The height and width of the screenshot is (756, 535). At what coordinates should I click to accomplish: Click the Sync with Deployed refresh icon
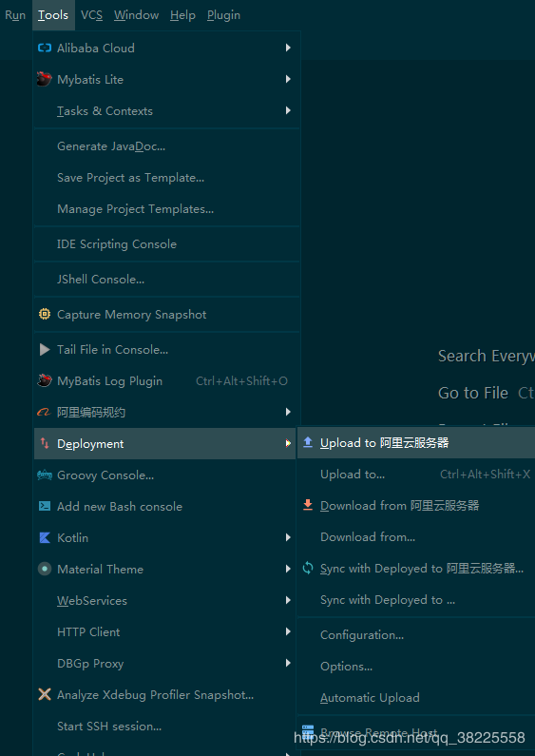pyautogui.click(x=308, y=568)
